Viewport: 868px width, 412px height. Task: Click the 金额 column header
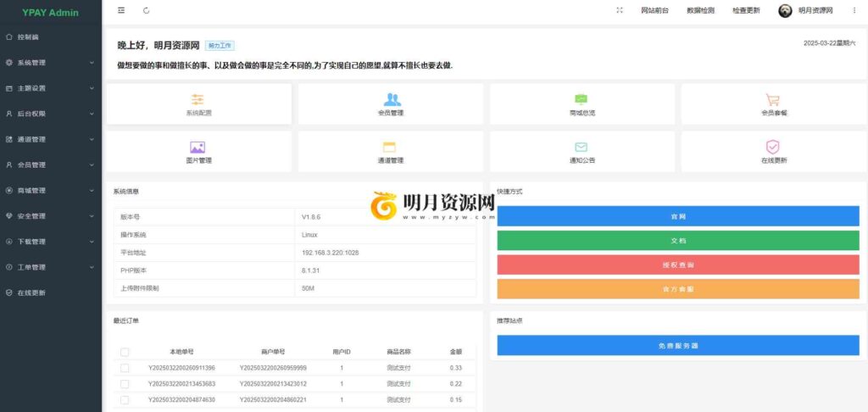point(455,352)
